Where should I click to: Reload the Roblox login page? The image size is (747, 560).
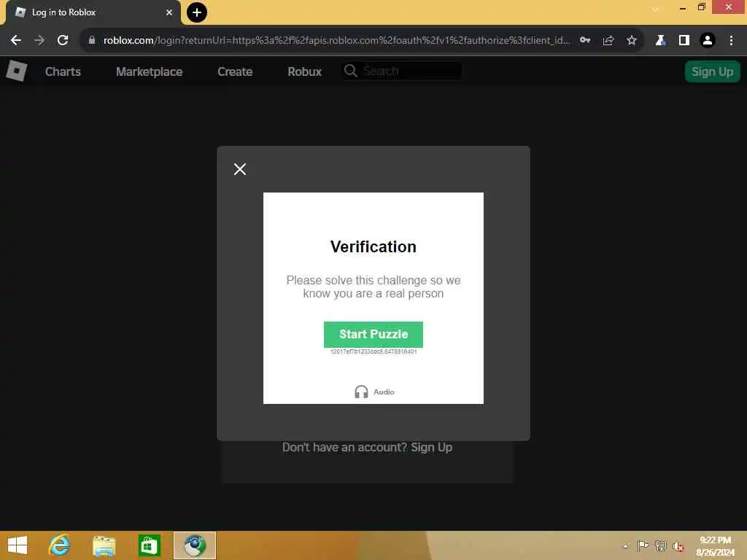point(63,41)
